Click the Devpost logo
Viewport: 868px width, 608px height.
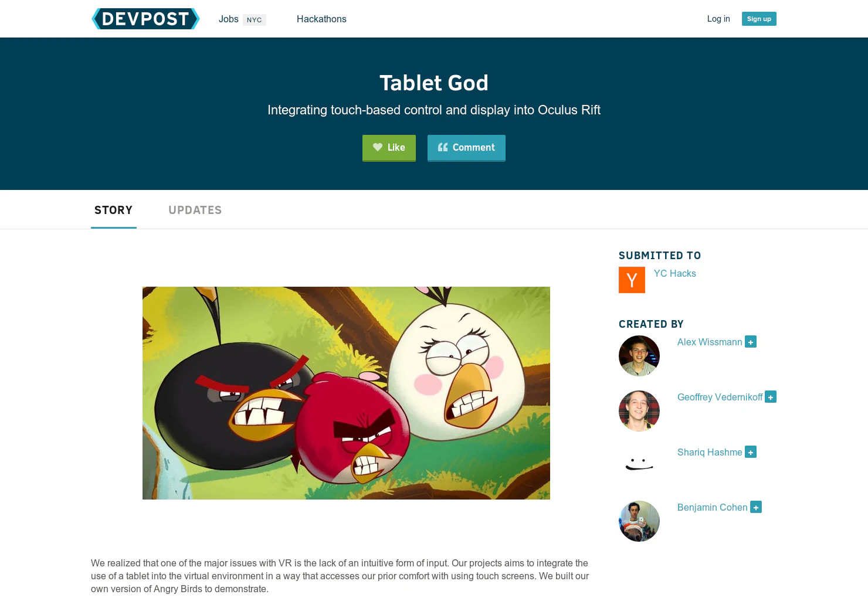145,19
